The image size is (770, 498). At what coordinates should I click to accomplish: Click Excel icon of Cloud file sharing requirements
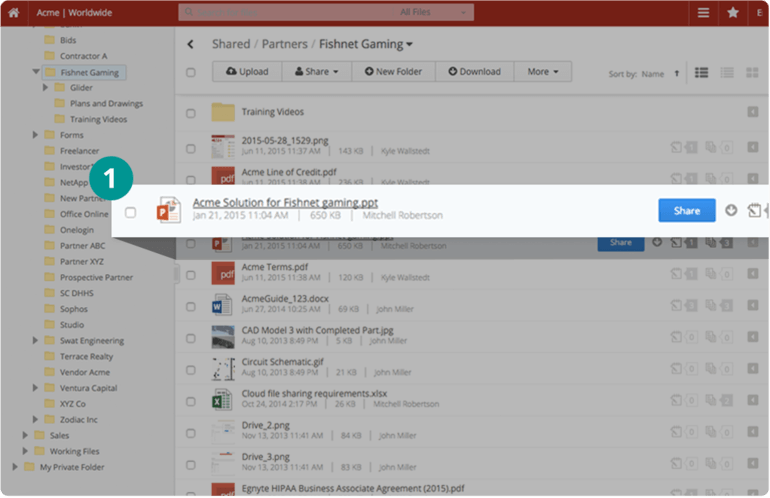point(222,399)
